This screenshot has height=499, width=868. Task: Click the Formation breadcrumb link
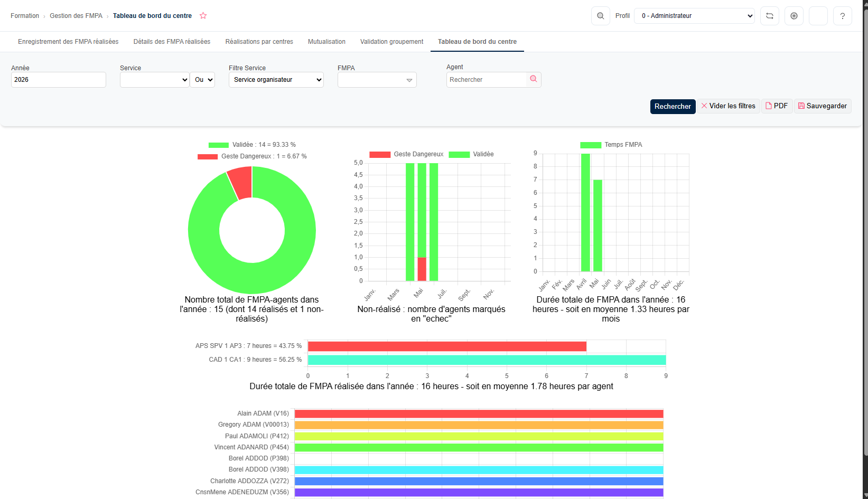pyautogui.click(x=25, y=16)
